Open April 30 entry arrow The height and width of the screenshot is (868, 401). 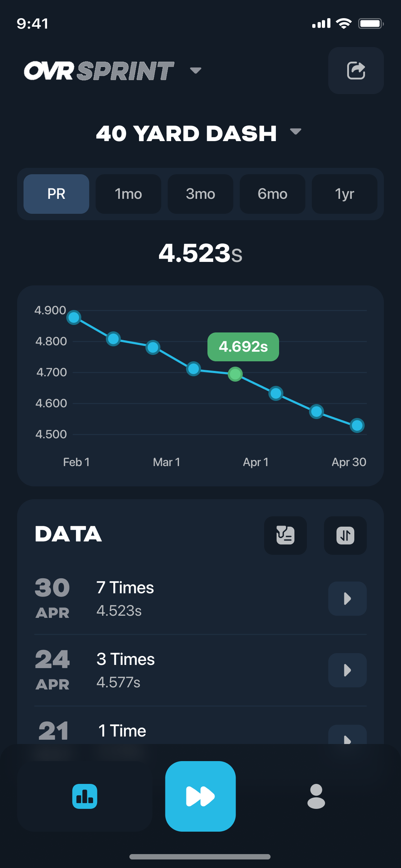pyautogui.click(x=347, y=599)
